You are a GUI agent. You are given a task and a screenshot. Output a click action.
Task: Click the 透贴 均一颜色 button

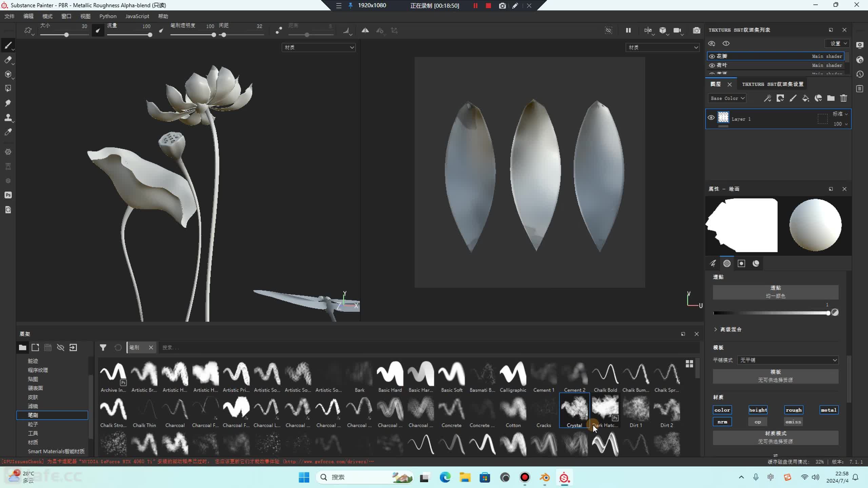click(775, 292)
